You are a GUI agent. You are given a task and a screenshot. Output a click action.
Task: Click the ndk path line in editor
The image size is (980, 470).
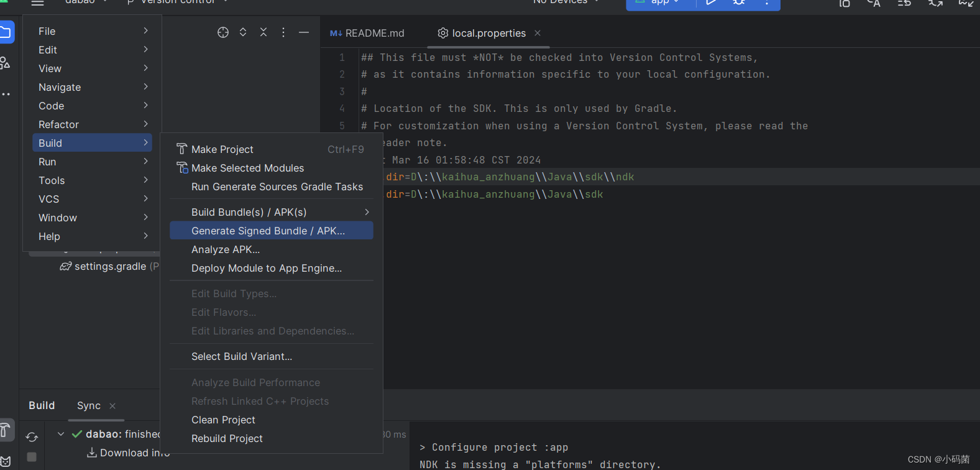(x=510, y=177)
